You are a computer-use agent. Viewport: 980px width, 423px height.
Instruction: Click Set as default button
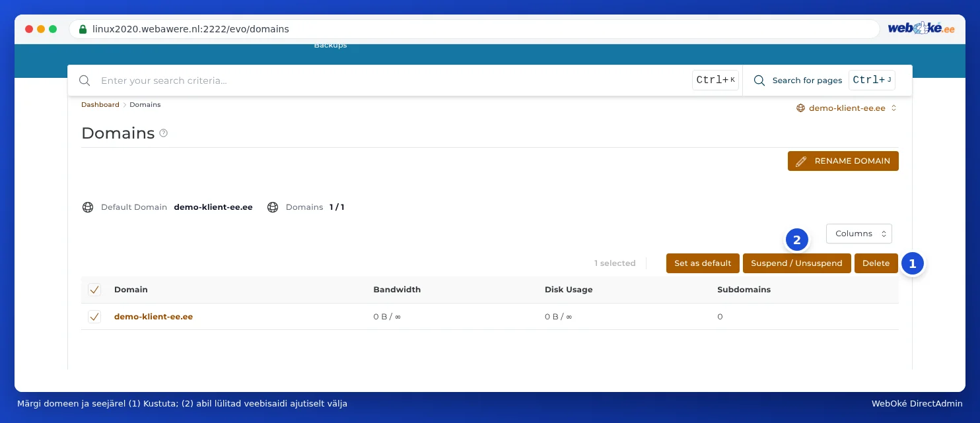(703, 263)
